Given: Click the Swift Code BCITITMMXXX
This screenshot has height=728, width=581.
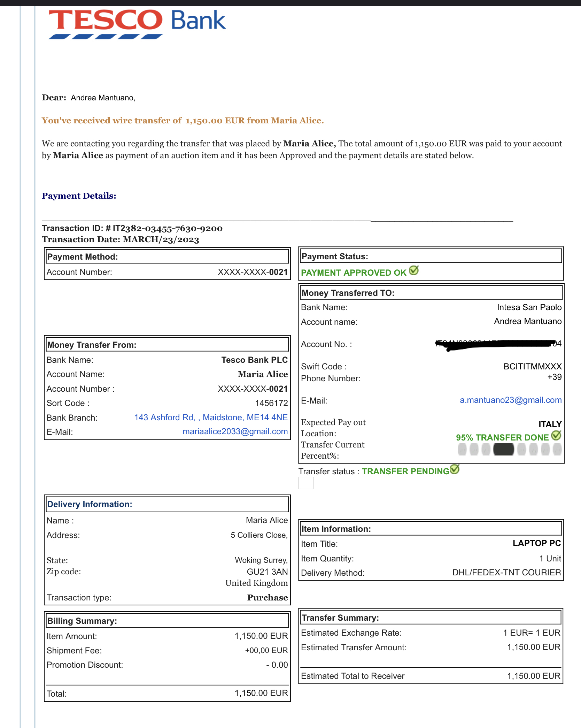Looking at the screenshot, I should tap(533, 367).
